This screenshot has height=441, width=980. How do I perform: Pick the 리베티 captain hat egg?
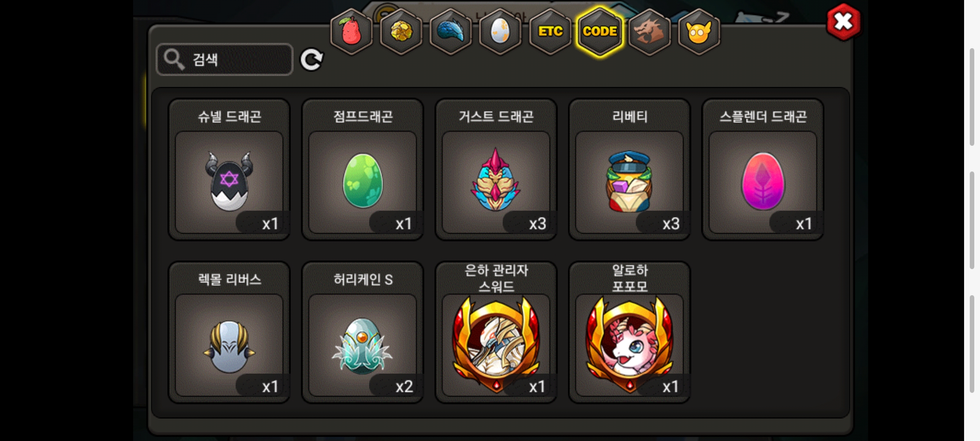tap(630, 169)
